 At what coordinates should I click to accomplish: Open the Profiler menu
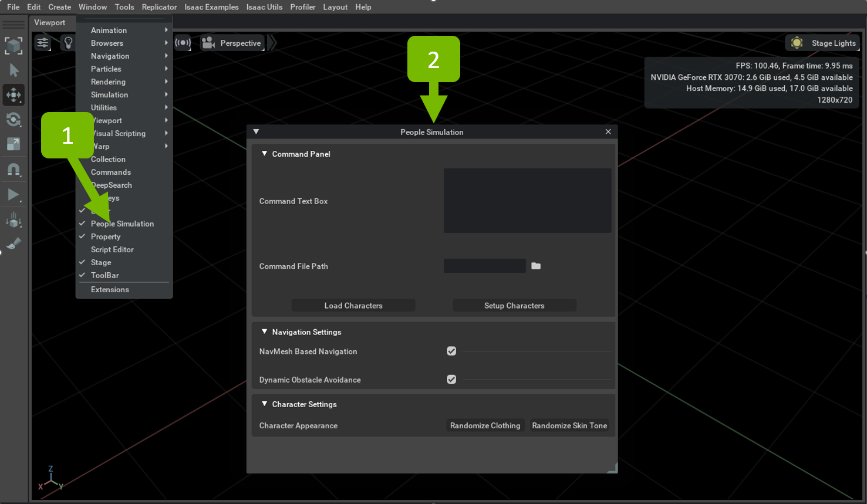coord(303,7)
